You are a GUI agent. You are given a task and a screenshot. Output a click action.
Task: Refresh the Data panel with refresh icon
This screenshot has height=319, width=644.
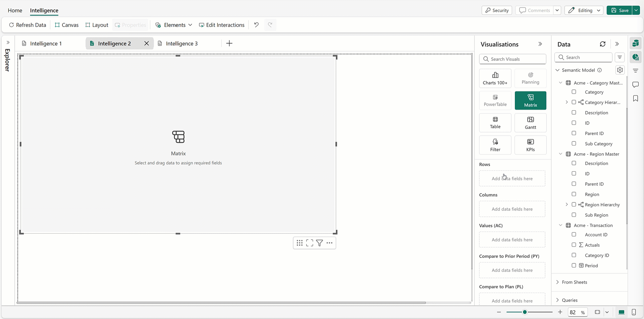pos(602,44)
